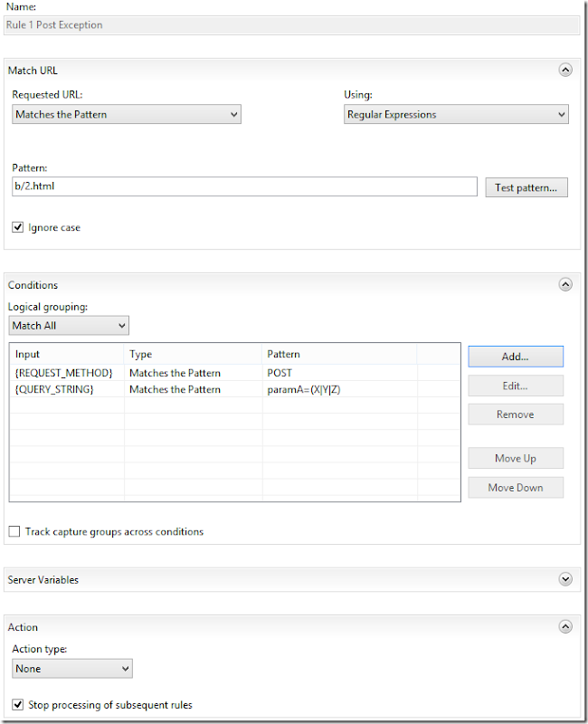The height and width of the screenshot is (724, 588).
Task: Click in the Pattern text field
Action: [244, 186]
